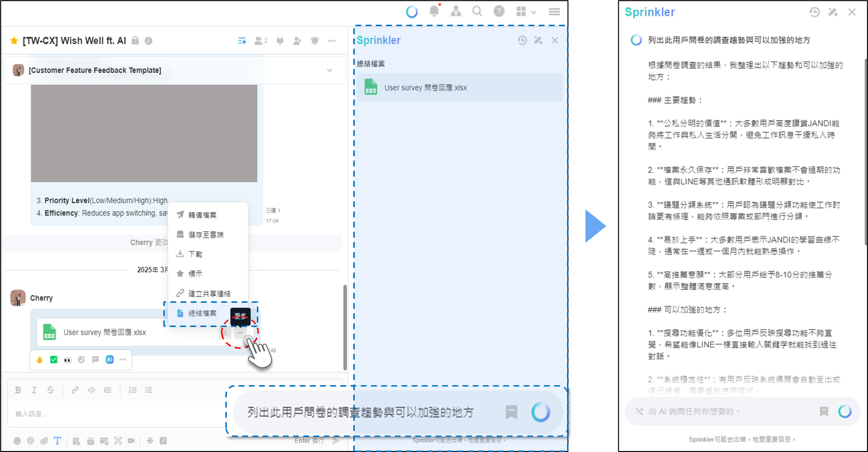The height and width of the screenshot is (452, 868).
Task: Start a numbered list
Action: click(132, 390)
